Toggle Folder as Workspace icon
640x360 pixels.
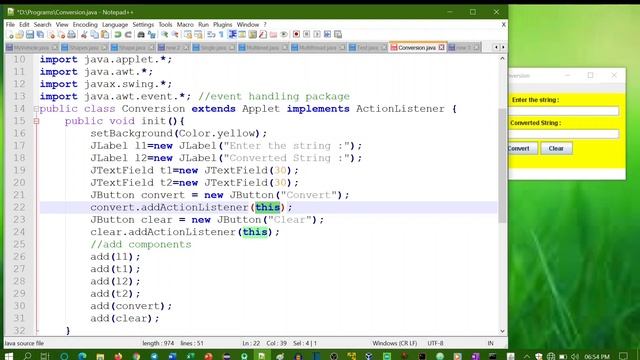273,35
